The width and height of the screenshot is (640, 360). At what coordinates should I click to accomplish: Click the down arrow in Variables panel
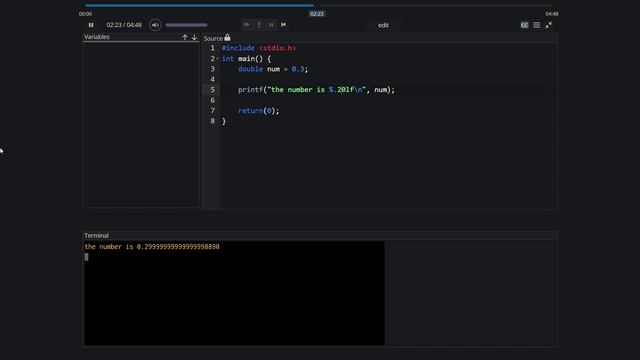tap(194, 37)
